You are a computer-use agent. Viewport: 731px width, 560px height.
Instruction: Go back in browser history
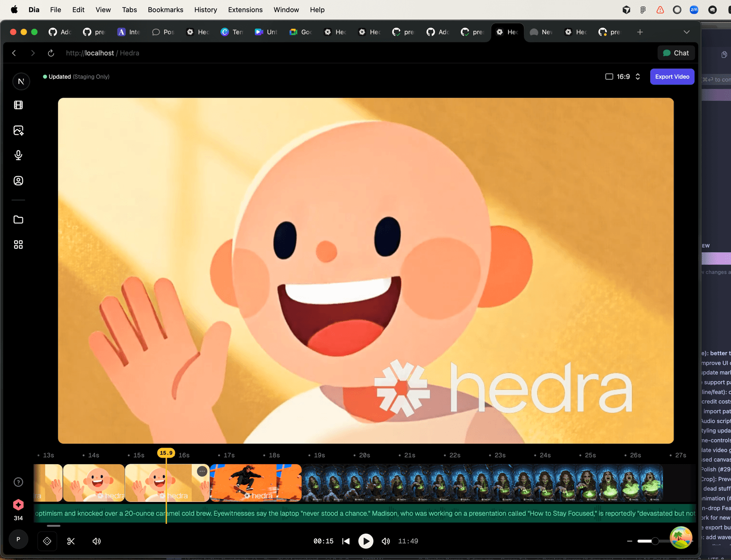14,53
